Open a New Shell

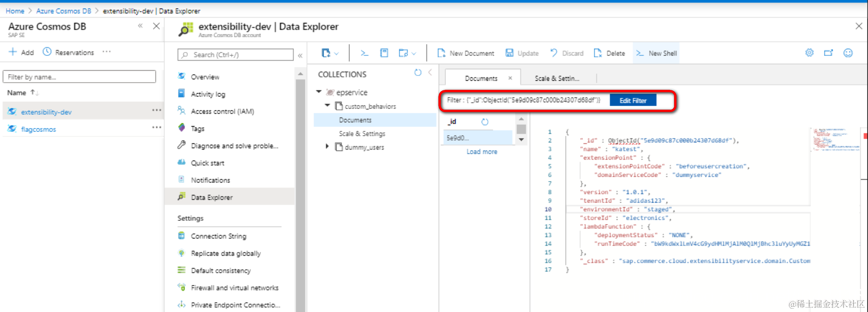657,53
